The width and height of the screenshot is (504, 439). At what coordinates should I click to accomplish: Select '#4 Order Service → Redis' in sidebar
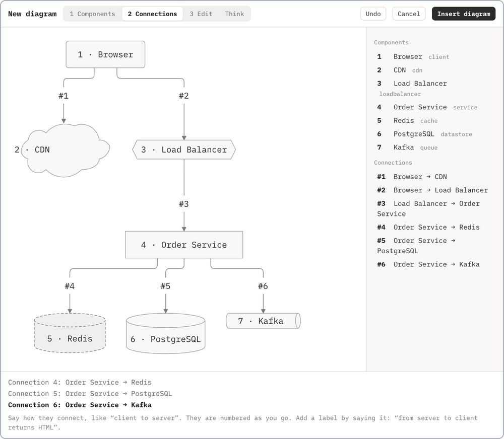(428, 227)
